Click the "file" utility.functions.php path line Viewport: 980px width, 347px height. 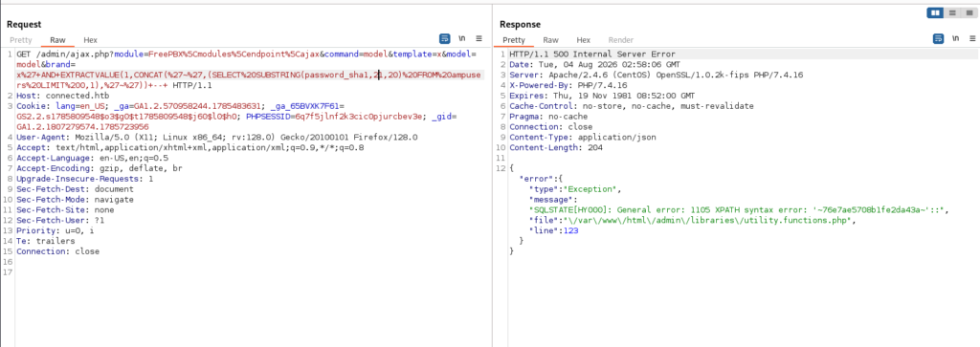[x=692, y=220]
